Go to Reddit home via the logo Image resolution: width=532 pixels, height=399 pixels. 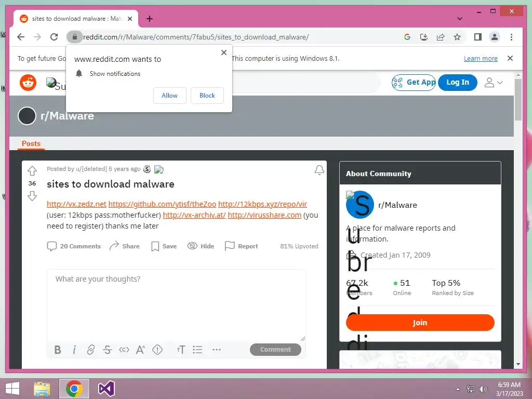[x=28, y=83]
